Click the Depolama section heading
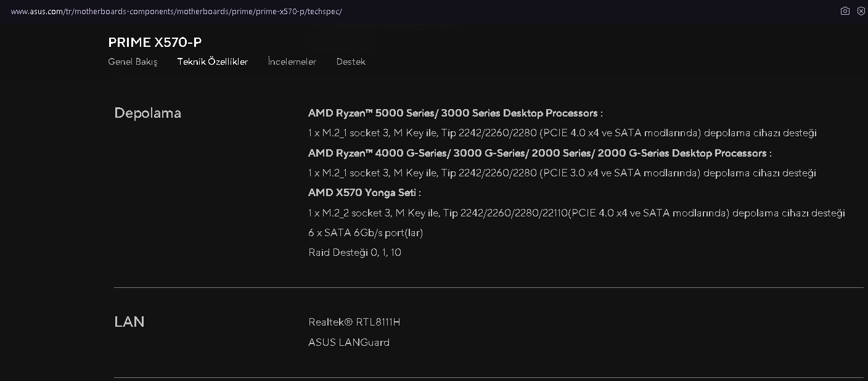This screenshot has width=868, height=381. point(148,113)
